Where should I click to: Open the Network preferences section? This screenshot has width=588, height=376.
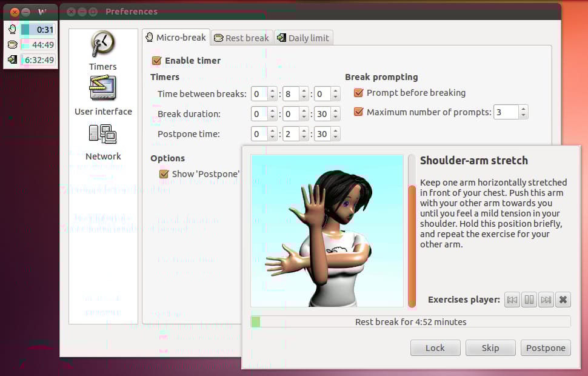[x=103, y=141]
